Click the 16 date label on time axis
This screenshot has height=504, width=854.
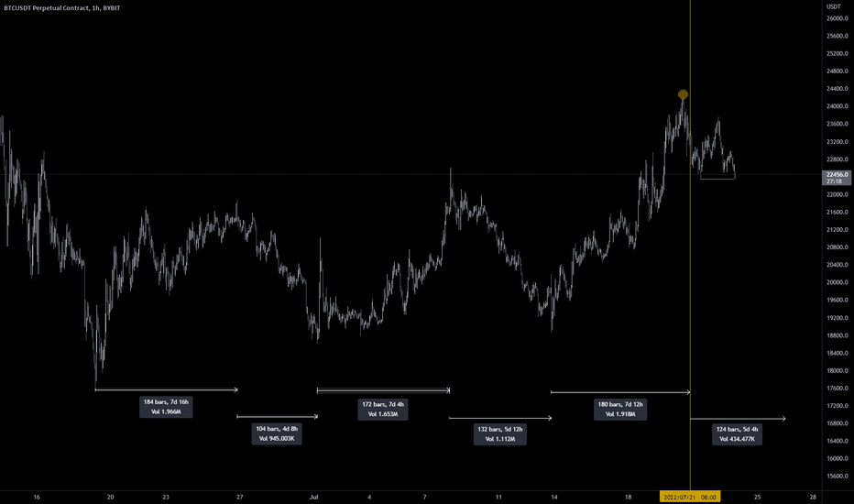point(37,497)
